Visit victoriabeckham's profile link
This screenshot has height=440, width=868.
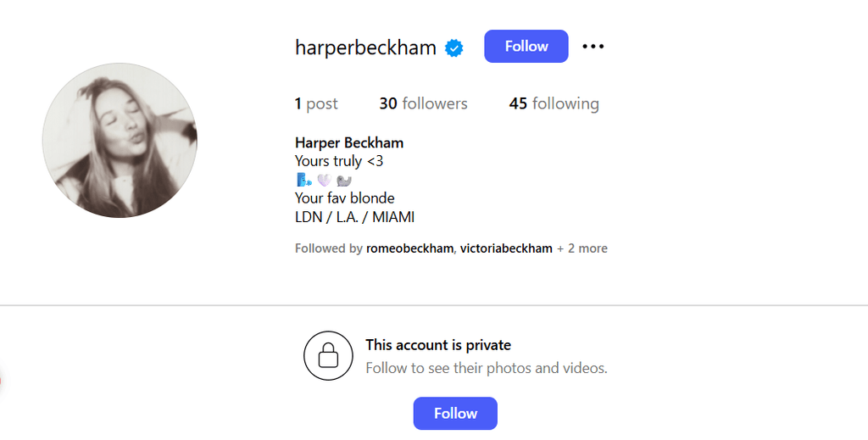click(x=506, y=248)
